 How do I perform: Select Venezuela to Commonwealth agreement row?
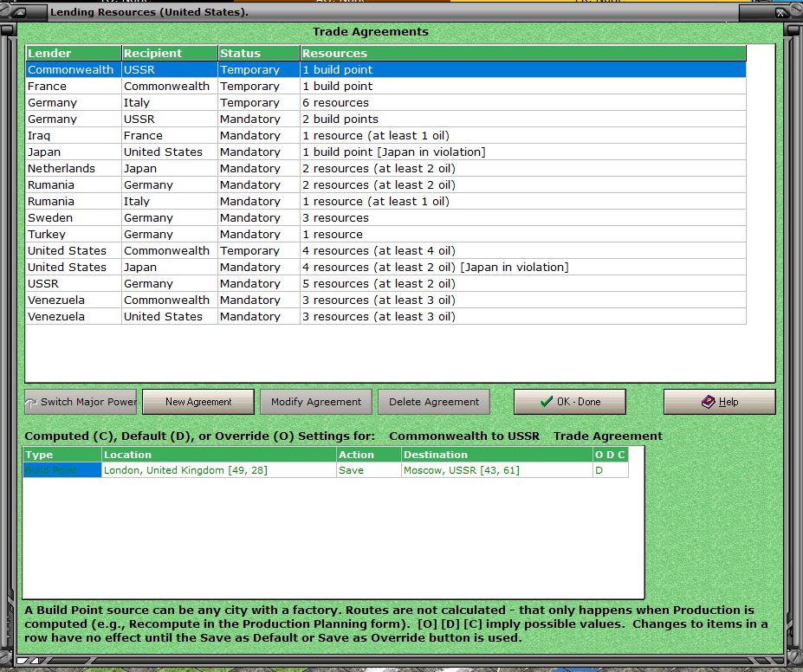[386, 300]
